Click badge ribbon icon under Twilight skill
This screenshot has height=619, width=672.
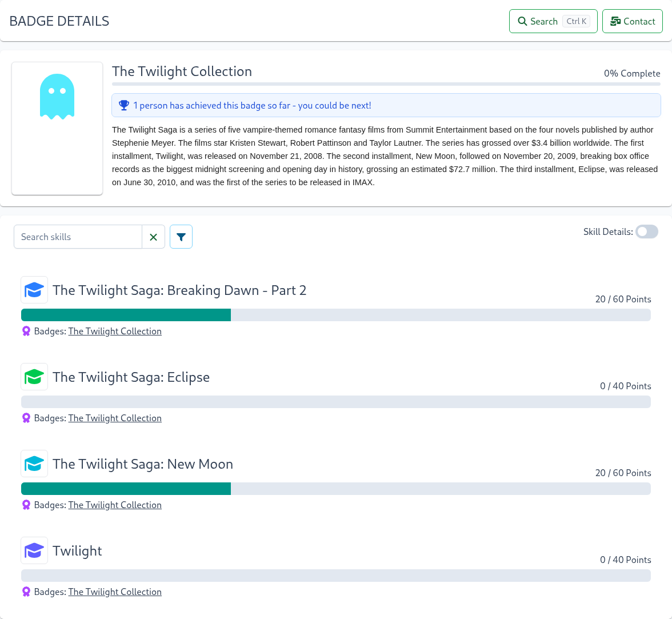coord(26,592)
